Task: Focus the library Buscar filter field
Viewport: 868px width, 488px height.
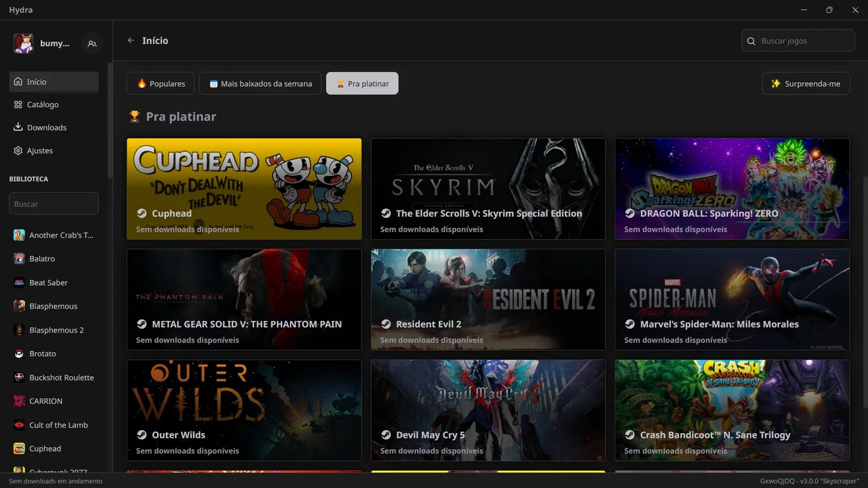Action: (x=54, y=204)
